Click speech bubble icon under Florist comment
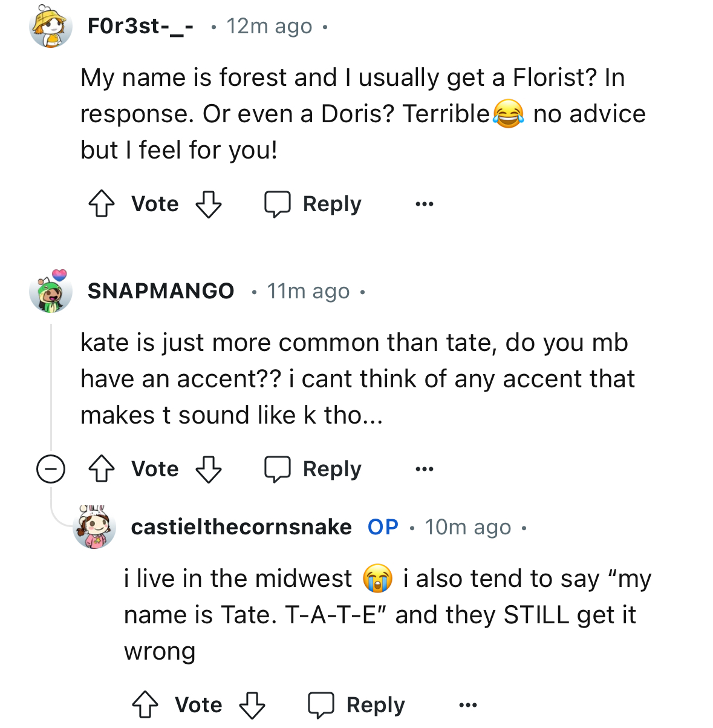Image resolution: width=713 pixels, height=728 pixels. 278,204
